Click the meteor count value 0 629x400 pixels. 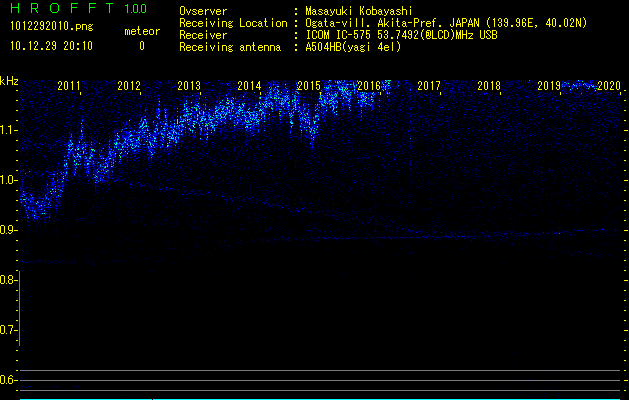pyautogui.click(x=142, y=46)
